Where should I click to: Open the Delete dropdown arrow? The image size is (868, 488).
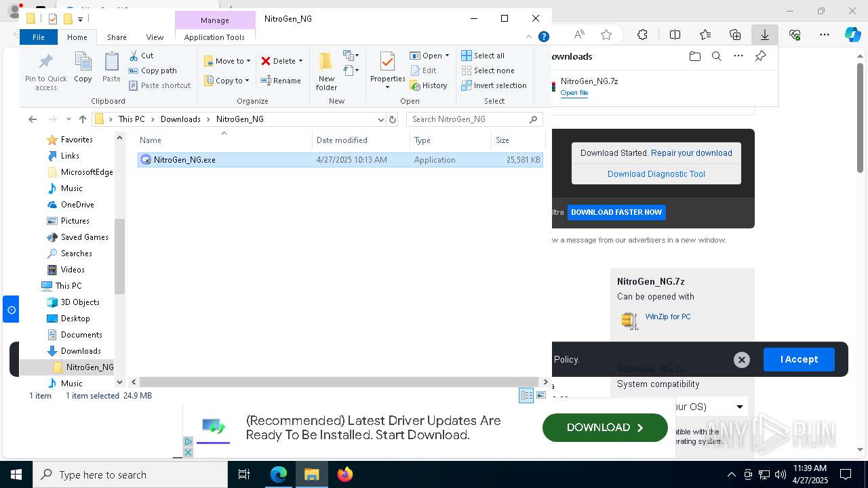click(x=300, y=61)
